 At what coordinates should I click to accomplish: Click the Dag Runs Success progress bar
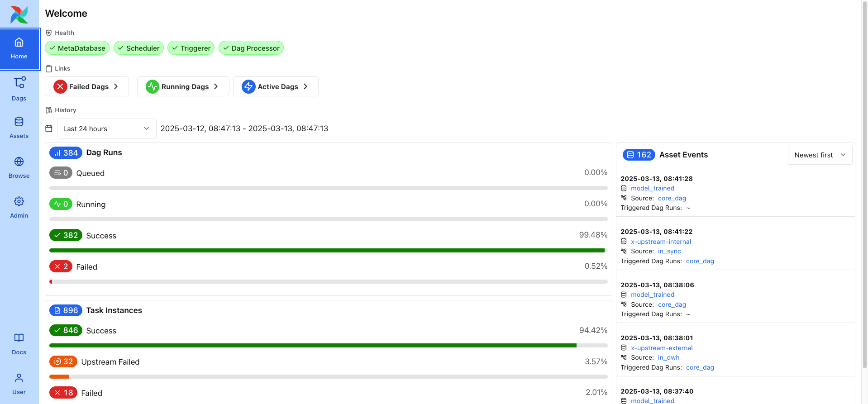coord(328,250)
